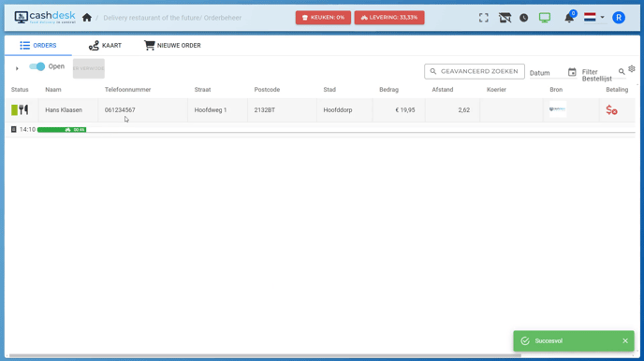Viewport: 644px width, 361px height.
Task: Sort by Bedrag column header
Action: [389, 90]
